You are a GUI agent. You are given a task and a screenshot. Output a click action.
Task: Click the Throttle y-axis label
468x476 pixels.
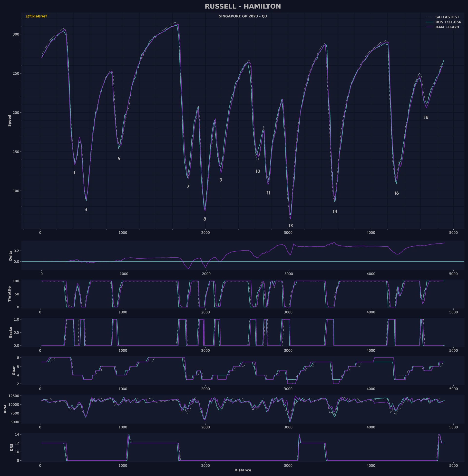[10, 294]
